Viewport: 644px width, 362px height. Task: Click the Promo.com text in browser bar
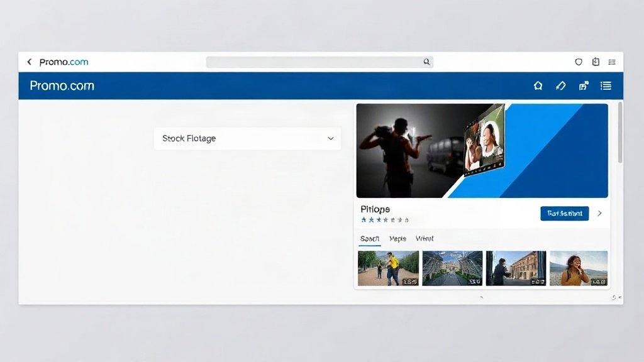click(64, 62)
